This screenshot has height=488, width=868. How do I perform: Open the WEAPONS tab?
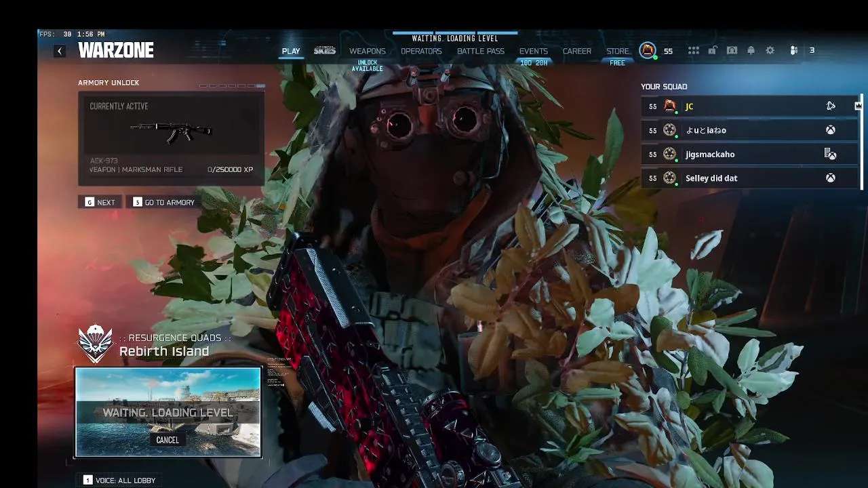[x=368, y=52]
